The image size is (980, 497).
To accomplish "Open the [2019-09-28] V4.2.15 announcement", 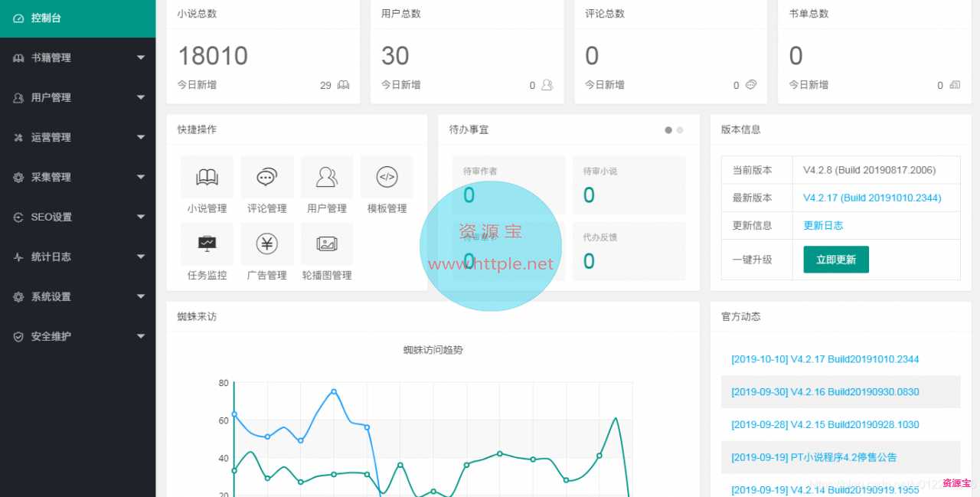I will 825,425.
